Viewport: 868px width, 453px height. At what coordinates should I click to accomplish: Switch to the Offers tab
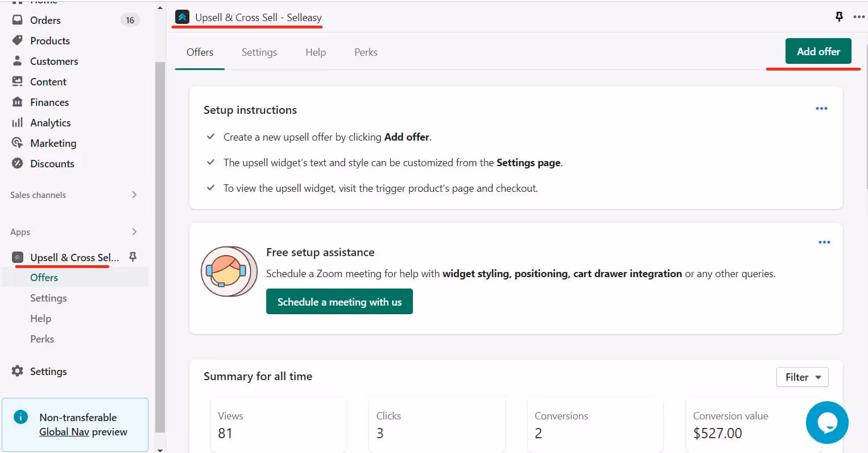tap(200, 52)
